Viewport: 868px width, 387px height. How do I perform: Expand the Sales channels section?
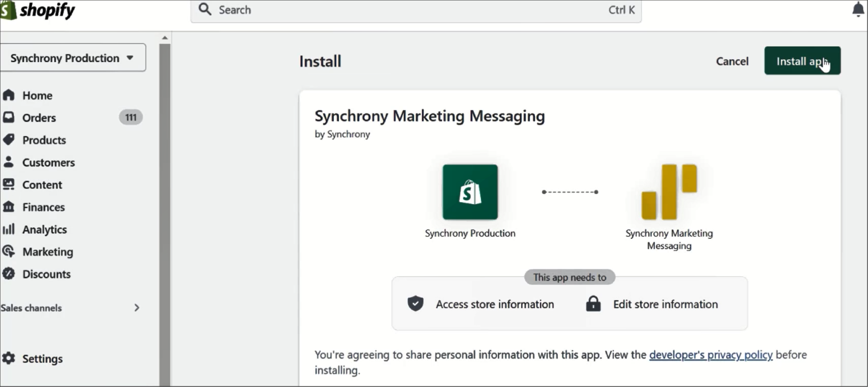tap(70, 308)
